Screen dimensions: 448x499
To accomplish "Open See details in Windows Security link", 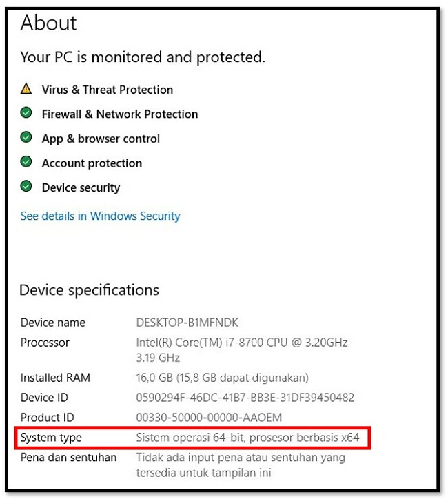I will [100, 216].
